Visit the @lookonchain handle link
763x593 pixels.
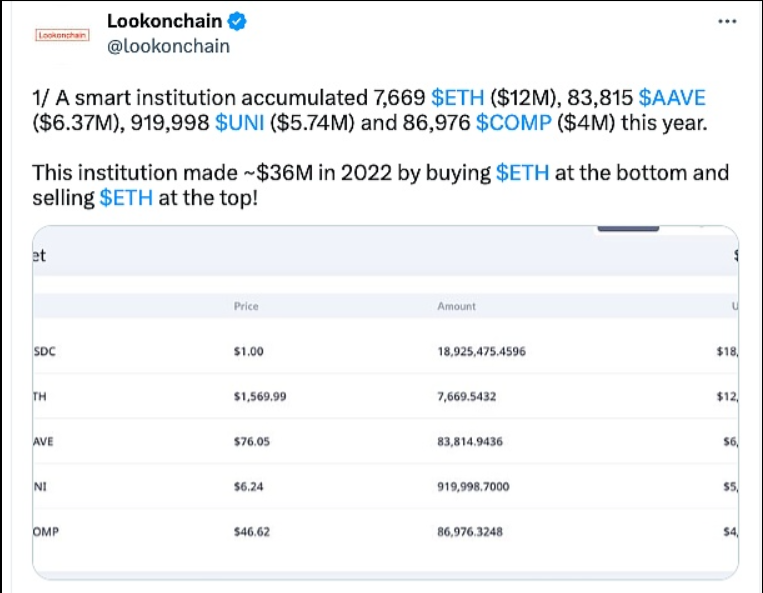[168, 46]
